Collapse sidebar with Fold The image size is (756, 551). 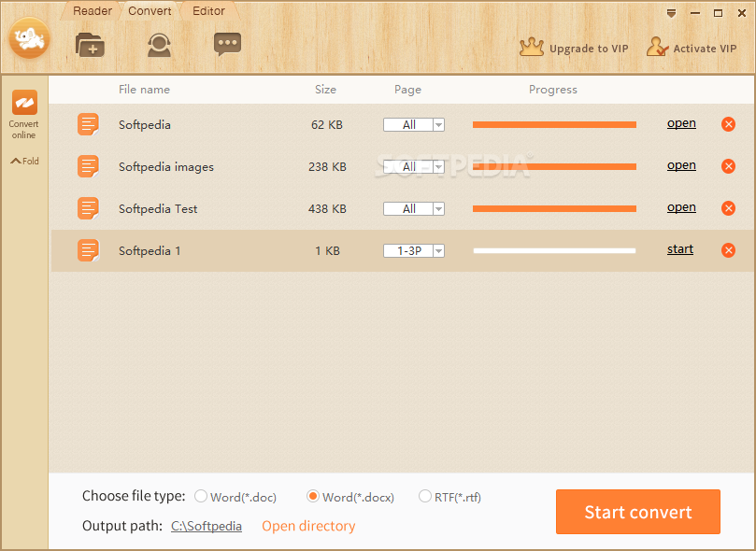tap(24, 161)
